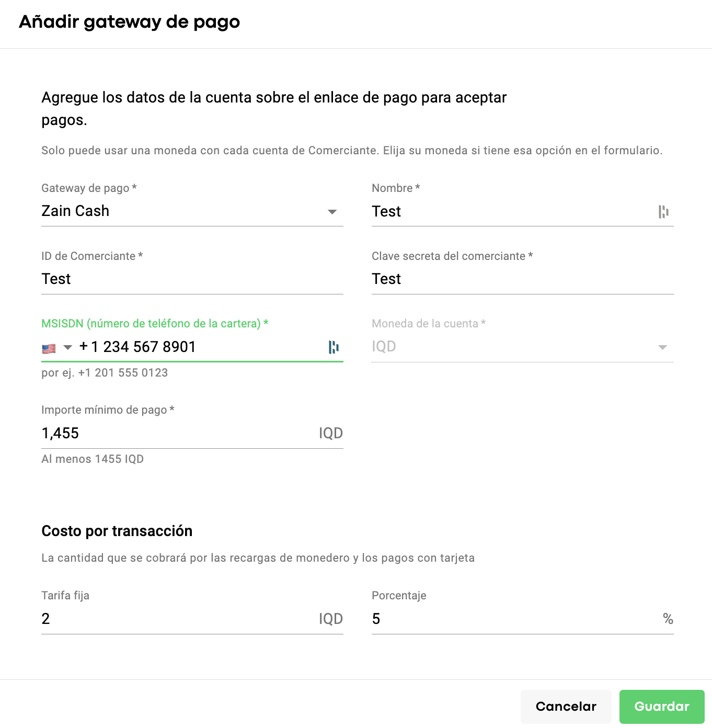Image resolution: width=712 pixels, height=728 pixels.
Task: Click into the ID de Comerciante field
Action: click(192, 279)
